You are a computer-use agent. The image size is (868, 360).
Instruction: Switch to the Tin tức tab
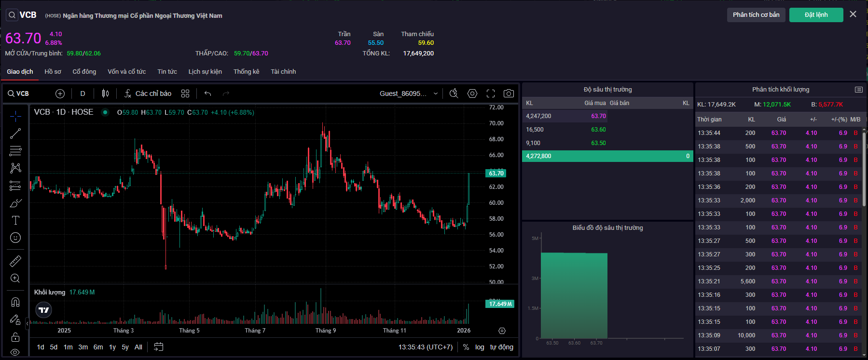[167, 72]
